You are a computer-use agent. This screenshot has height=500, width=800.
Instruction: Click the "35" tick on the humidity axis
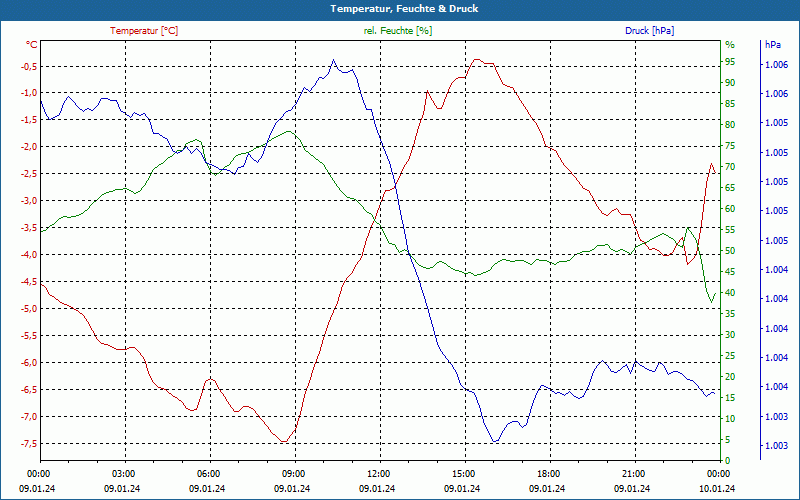click(x=730, y=314)
